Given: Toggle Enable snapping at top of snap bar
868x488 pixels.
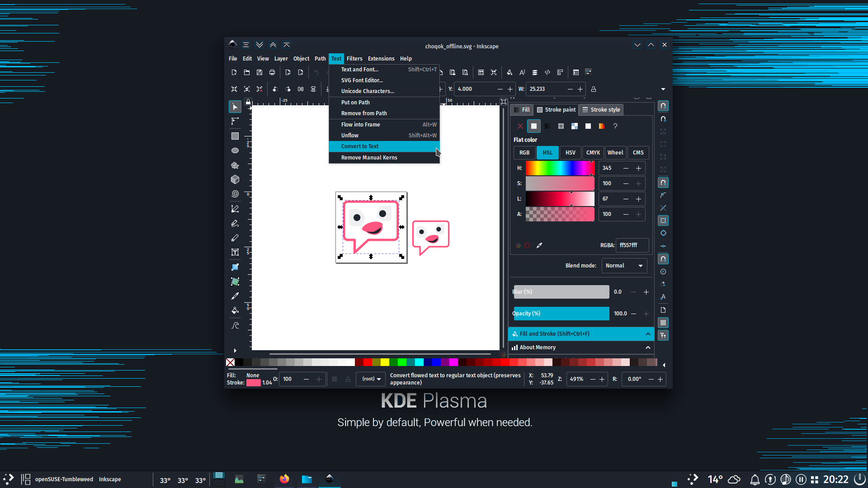Looking at the screenshot, I should [x=663, y=106].
